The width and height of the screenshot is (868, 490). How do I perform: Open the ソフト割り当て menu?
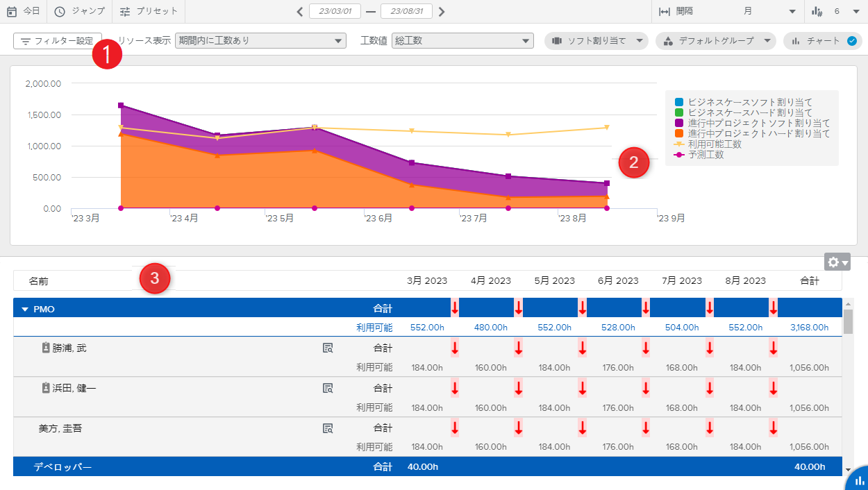click(x=596, y=41)
